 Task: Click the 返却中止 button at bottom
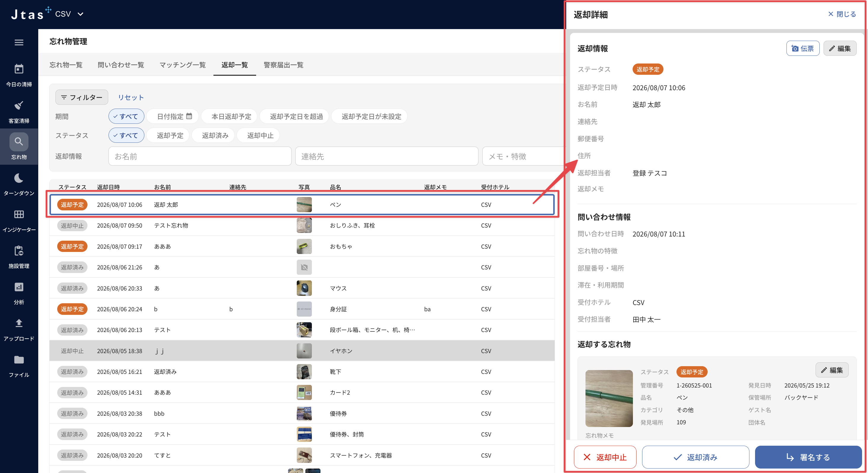click(x=605, y=457)
